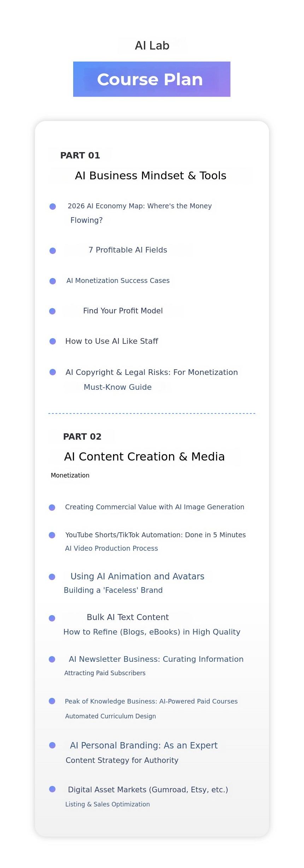Open AI Personal Branding: As an Expert lesson
The height and width of the screenshot is (868, 304).
144,746
